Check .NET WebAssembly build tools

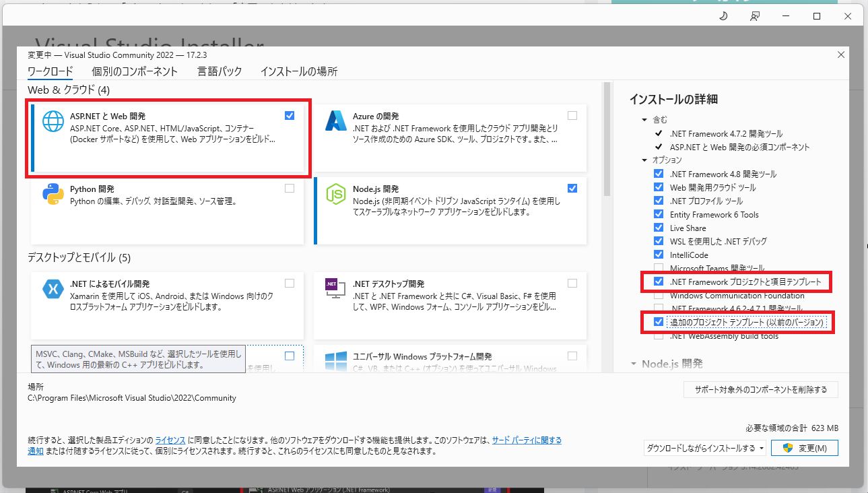pos(659,335)
